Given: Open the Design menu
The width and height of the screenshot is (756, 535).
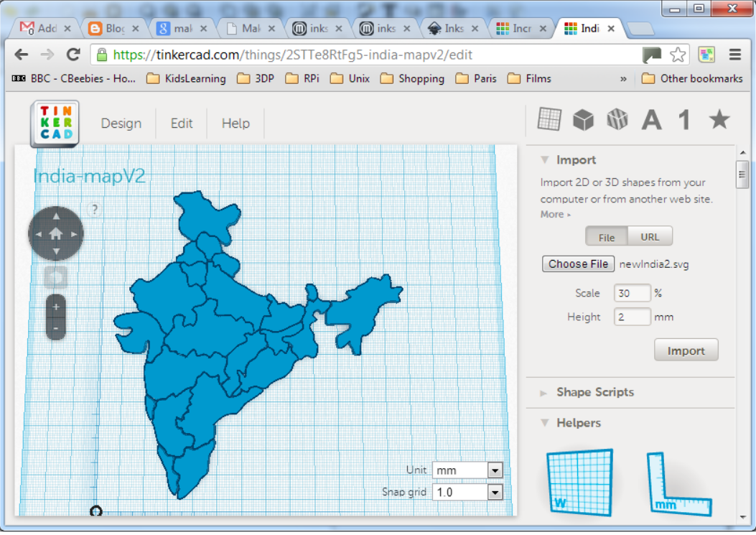Looking at the screenshot, I should [x=121, y=124].
